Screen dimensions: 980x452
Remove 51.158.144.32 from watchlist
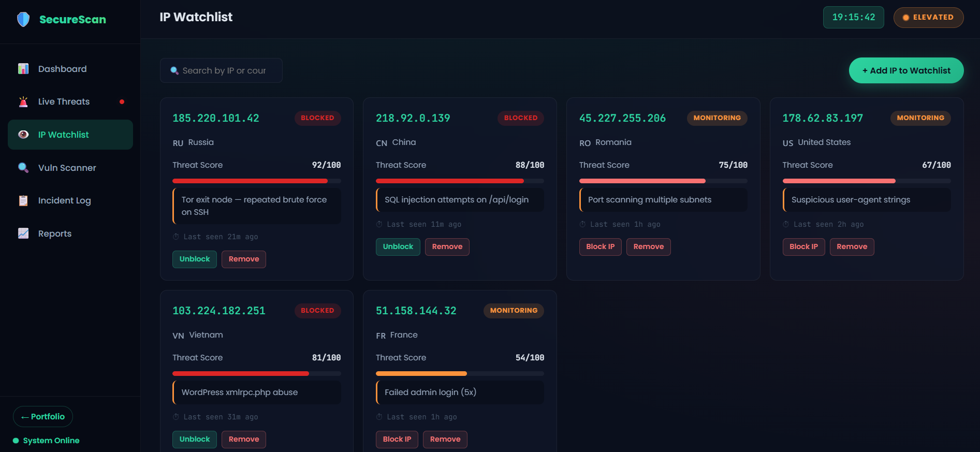tap(445, 439)
